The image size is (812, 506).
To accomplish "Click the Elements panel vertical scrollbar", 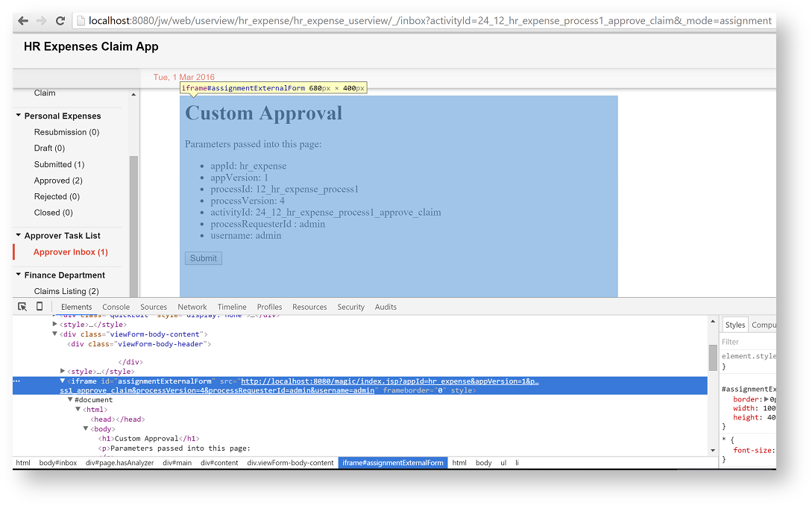I will coord(713,358).
